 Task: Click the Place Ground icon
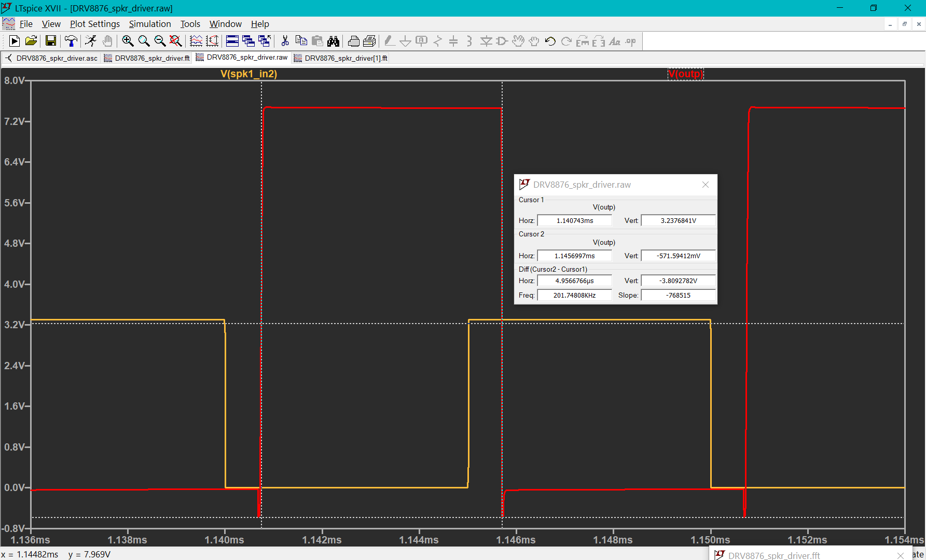point(406,41)
